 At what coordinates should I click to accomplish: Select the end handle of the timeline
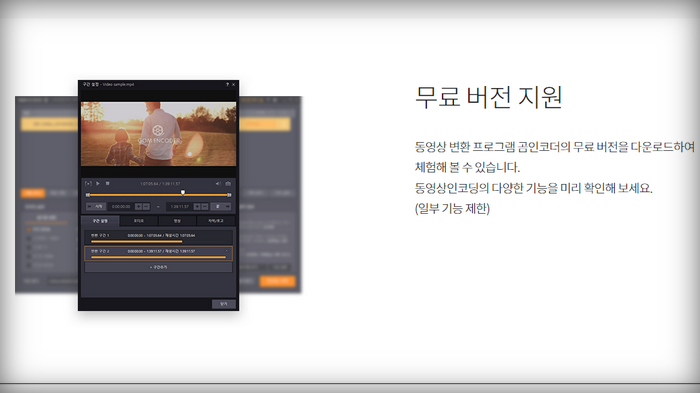tap(229, 195)
